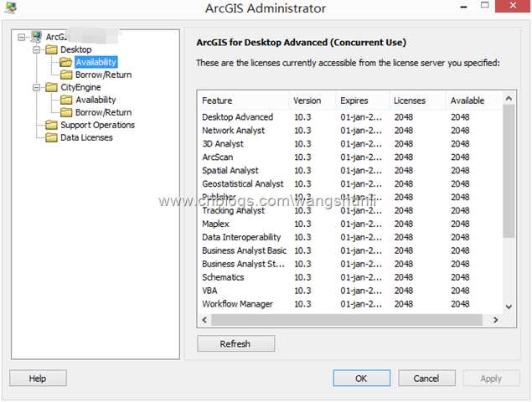This screenshot has height=402, width=532.
Task: Open Data Licenses in the tree
Action: click(x=86, y=137)
